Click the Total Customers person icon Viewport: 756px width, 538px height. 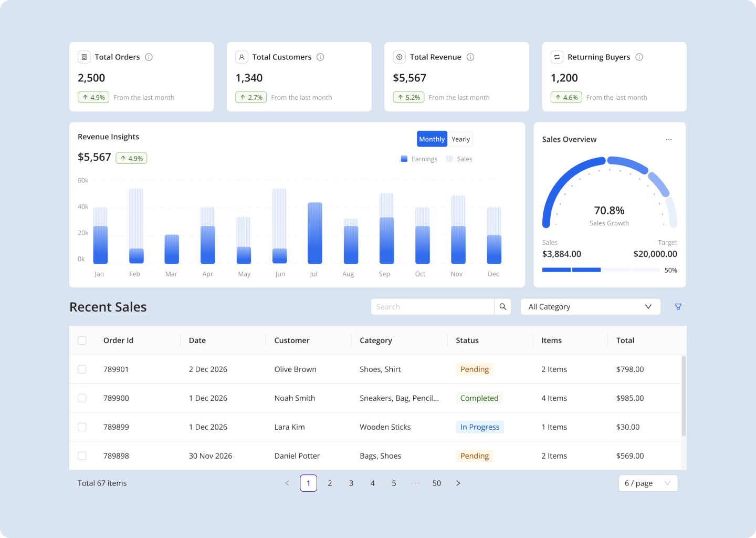[242, 57]
